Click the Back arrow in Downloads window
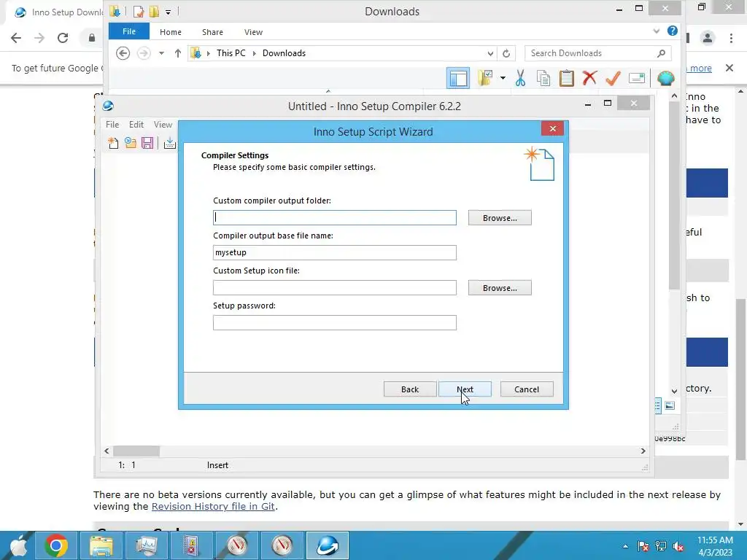This screenshot has width=747, height=560. (x=123, y=53)
